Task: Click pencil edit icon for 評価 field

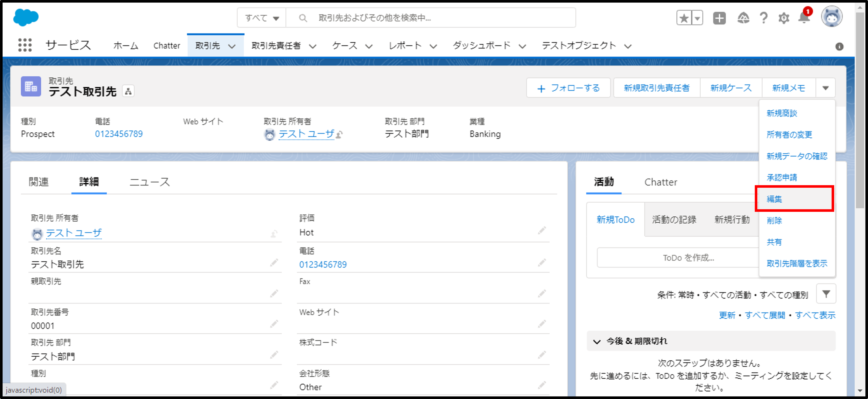Action: [541, 231]
